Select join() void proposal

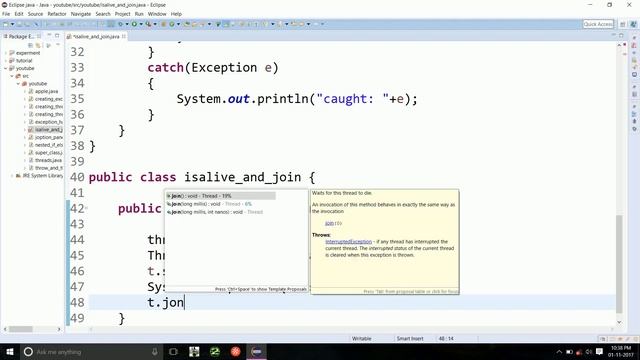click(x=220, y=196)
